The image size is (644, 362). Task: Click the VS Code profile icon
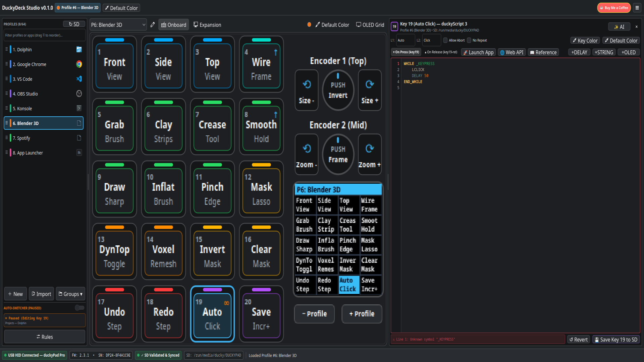79,79
